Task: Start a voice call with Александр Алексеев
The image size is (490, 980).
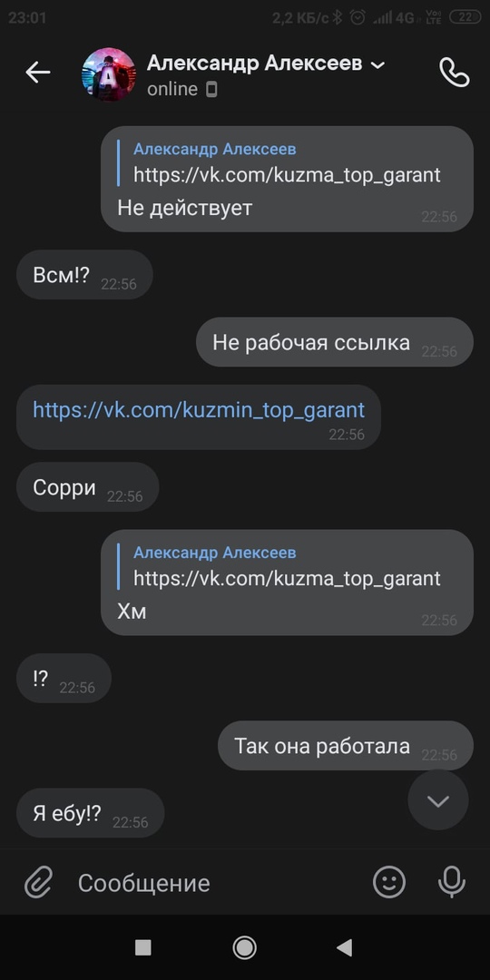Action: 455,73
